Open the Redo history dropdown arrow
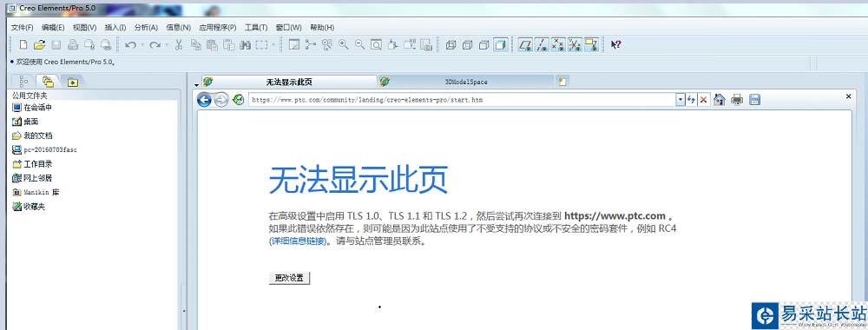 tap(167, 45)
